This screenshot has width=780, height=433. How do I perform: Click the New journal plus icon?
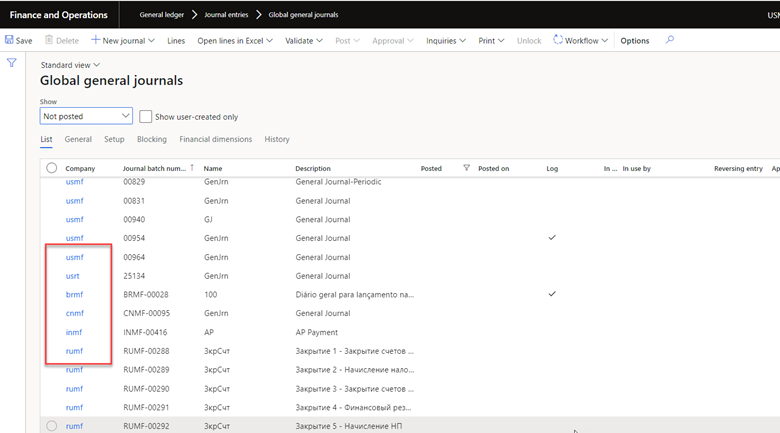96,41
